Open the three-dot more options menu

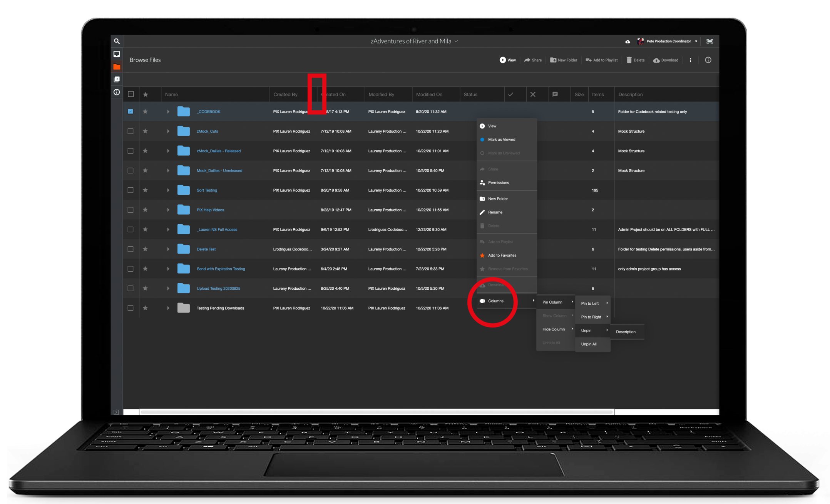pyautogui.click(x=690, y=60)
